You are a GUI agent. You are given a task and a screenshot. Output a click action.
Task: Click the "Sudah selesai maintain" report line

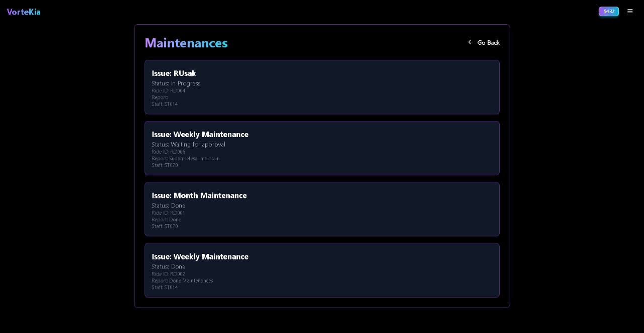(x=186, y=158)
